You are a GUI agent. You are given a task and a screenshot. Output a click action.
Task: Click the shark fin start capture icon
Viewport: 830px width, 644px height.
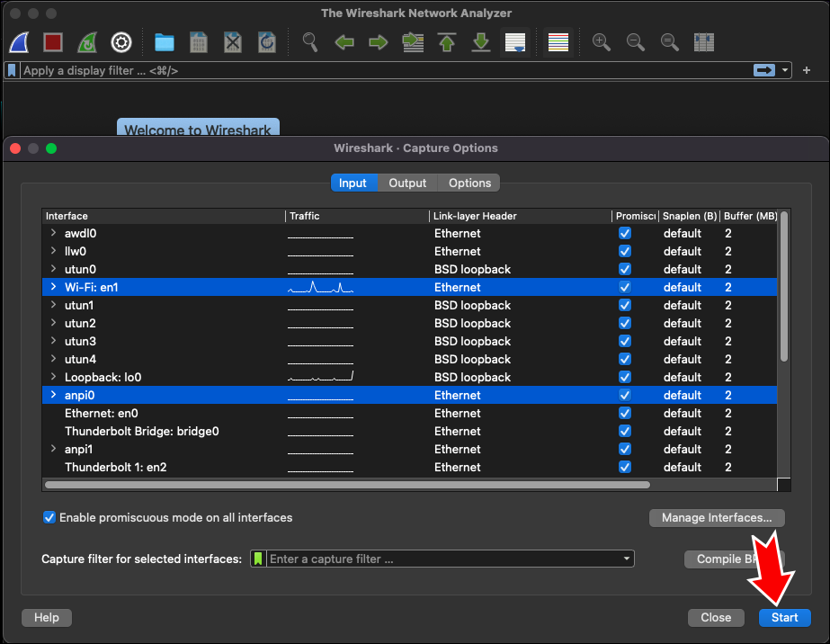(21, 42)
